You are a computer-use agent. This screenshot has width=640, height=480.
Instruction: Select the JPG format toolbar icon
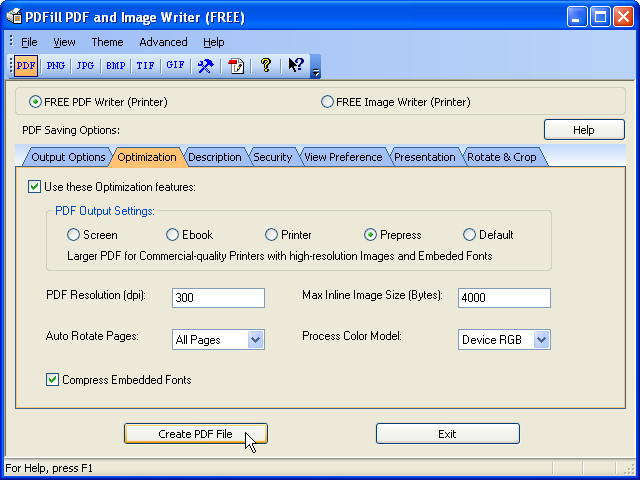pos(85,66)
